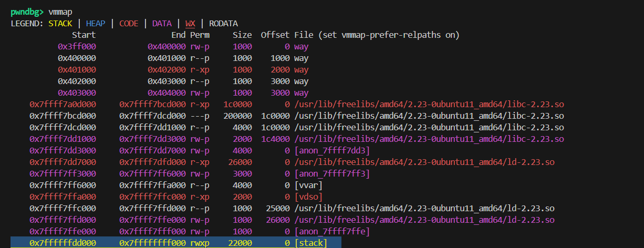Click start address 0x7ffff7bcd000
Screen dimensions: 644x248
coord(63,116)
